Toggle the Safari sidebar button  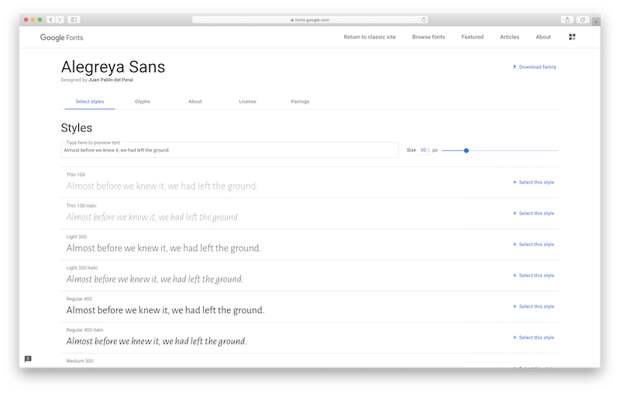[74, 20]
